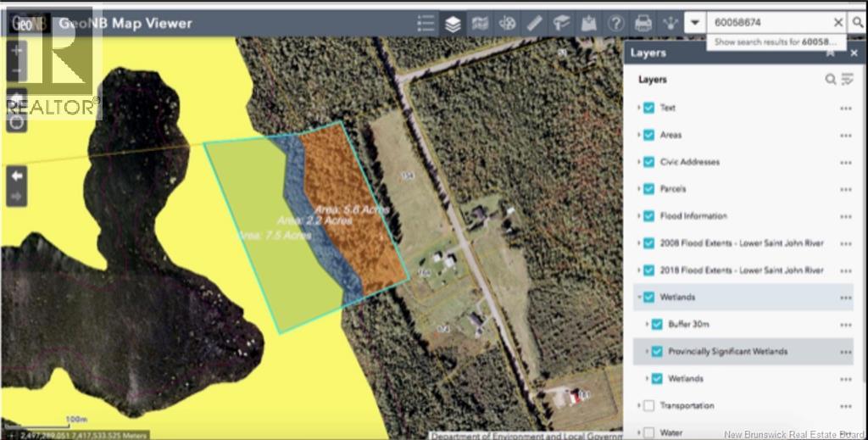Viewport: 868px width, 440px height.
Task: Open the basemap gallery icon
Action: click(x=480, y=23)
